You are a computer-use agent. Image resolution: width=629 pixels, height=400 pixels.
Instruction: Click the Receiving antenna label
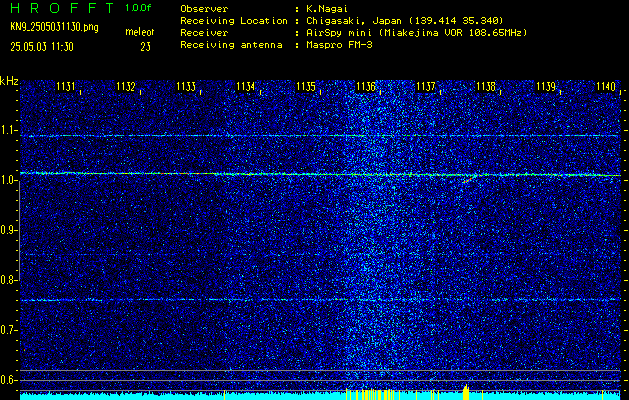231,45
